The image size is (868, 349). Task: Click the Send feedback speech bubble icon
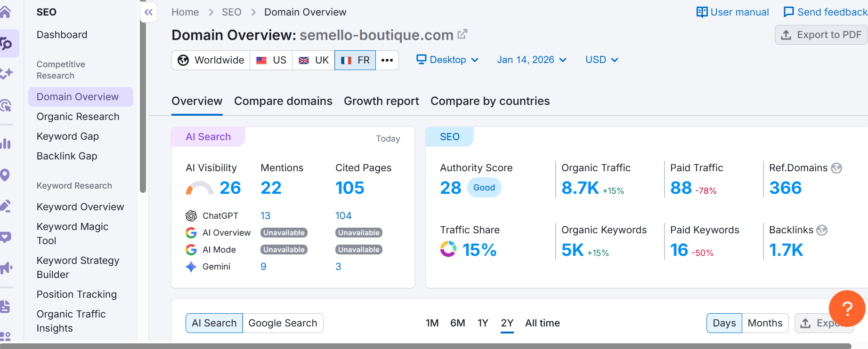788,12
